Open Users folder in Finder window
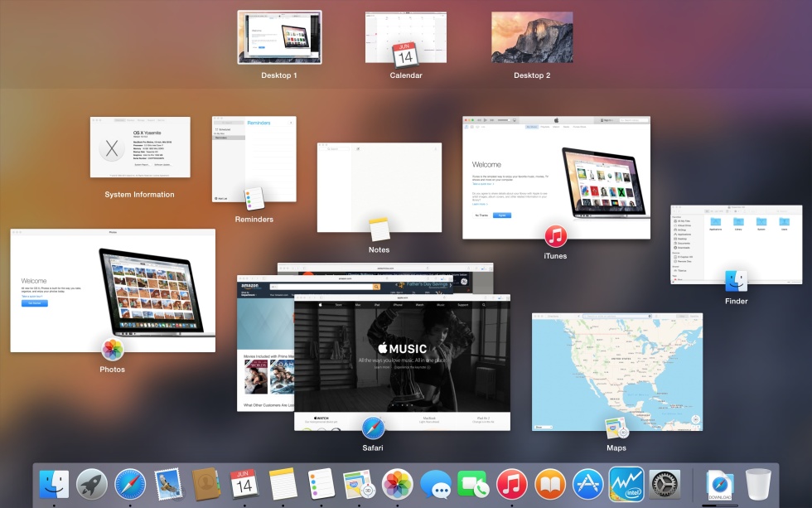This screenshot has height=508, width=812. (x=784, y=224)
